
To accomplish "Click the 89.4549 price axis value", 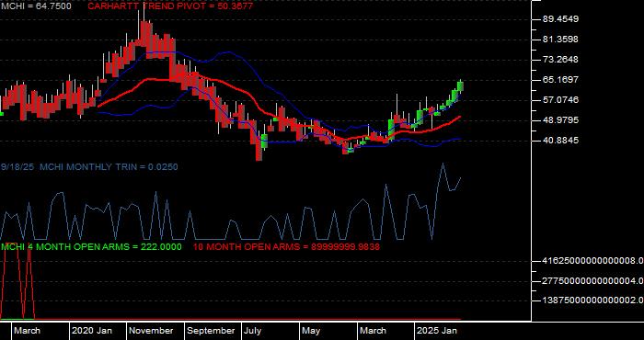I will (x=560, y=19).
